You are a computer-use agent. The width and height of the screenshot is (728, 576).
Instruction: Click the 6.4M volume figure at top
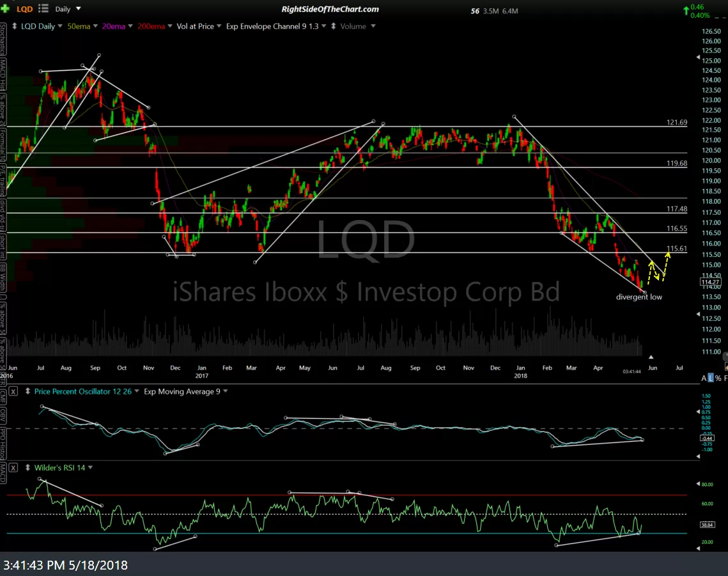510,11
